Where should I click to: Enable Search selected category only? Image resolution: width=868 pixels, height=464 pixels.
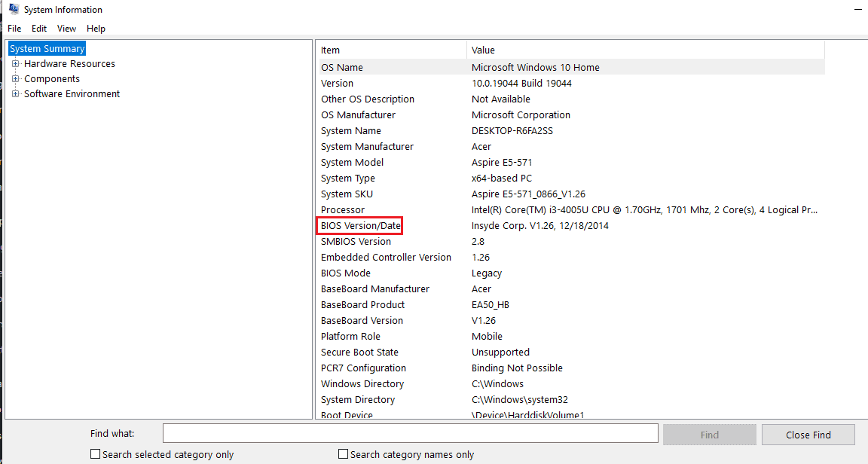click(95, 453)
